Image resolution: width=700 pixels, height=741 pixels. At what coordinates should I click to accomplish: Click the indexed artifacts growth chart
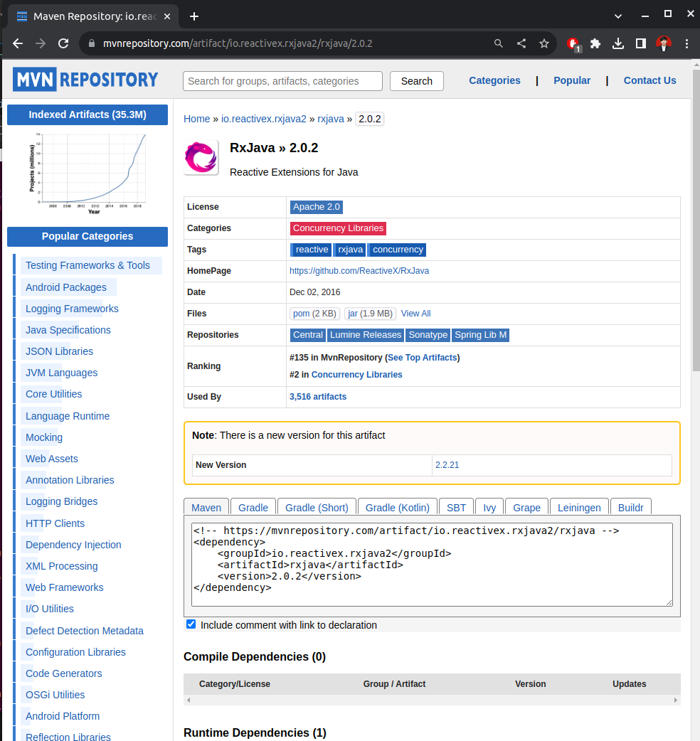(87, 174)
